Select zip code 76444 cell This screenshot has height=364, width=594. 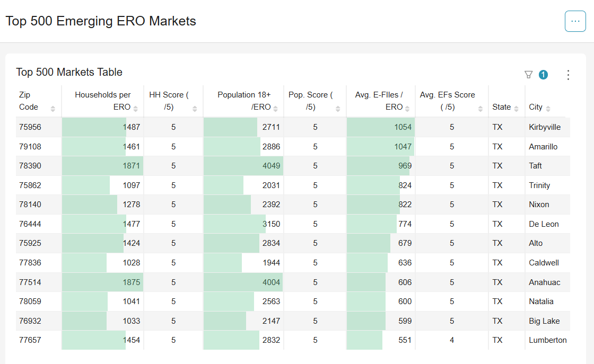click(38, 224)
